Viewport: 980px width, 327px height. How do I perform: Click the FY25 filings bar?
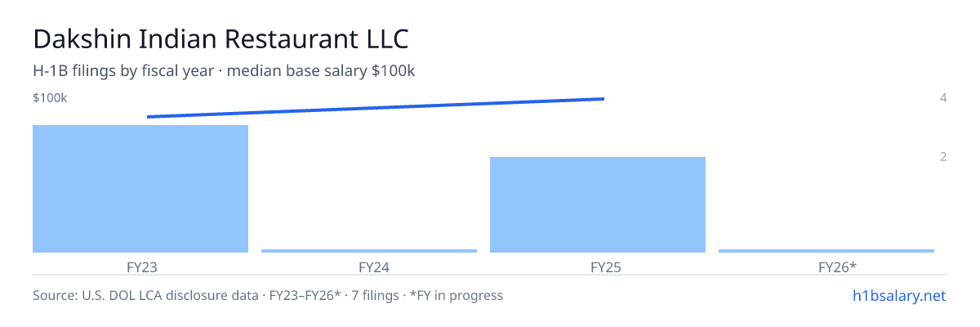tap(598, 204)
